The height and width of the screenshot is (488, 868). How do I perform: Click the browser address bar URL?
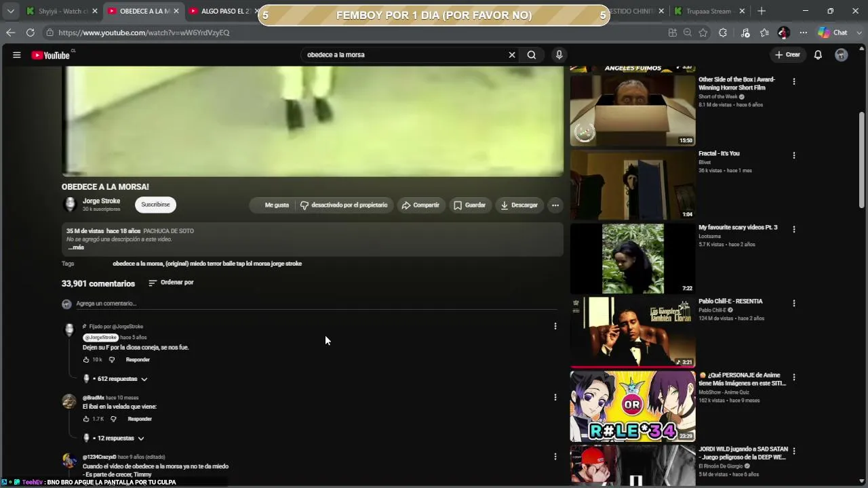pos(144,33)
